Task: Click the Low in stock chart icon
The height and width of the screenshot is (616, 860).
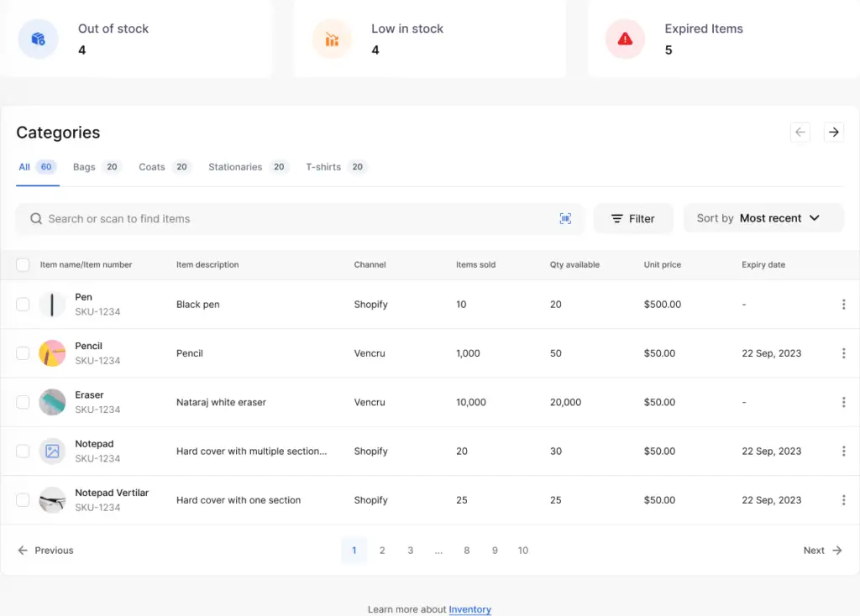Action: pos(332,39)
